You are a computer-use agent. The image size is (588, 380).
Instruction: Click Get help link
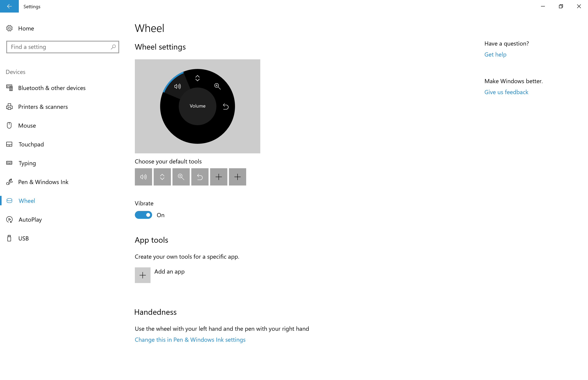[x=495, y=54]
